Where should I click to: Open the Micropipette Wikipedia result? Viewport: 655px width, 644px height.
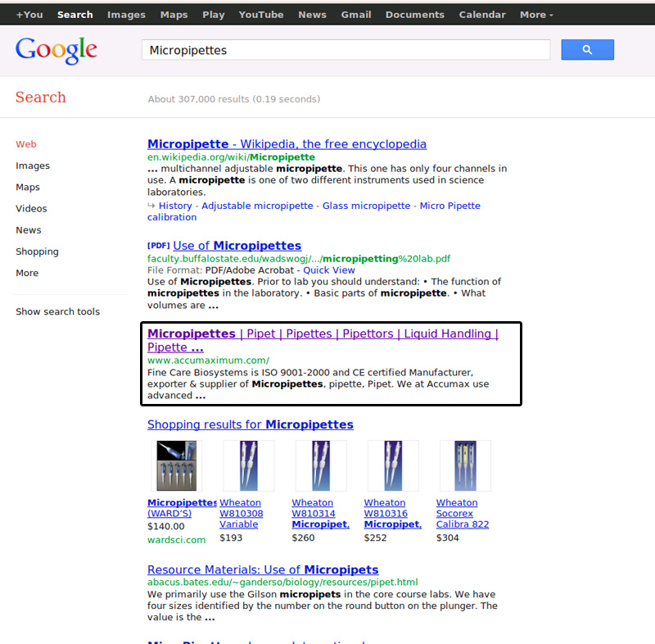(x=287, y=144)
